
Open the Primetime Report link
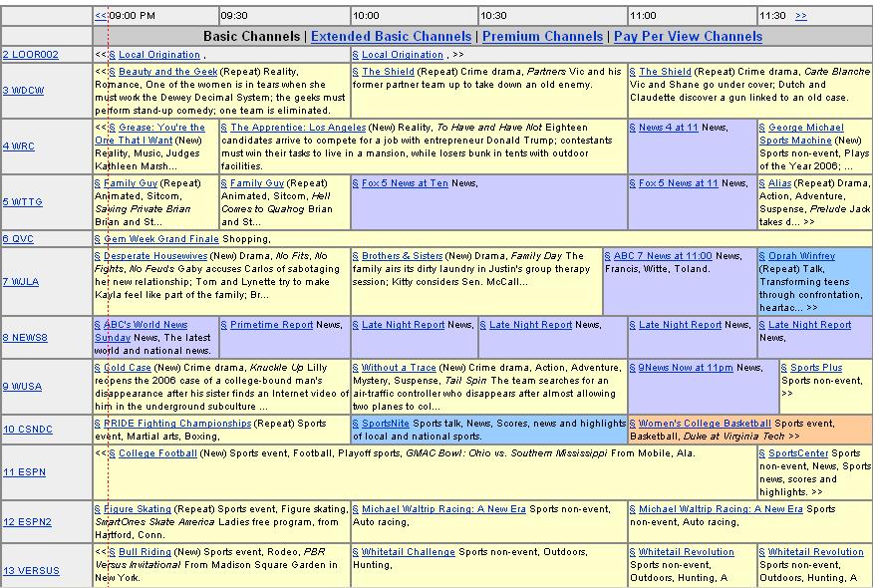[272, 325]
